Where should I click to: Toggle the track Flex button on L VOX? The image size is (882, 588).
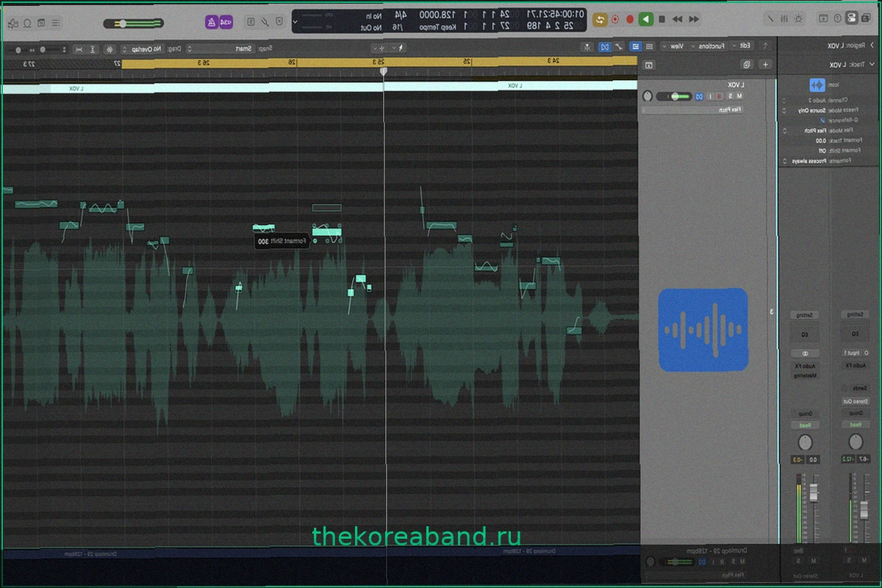(699, 96)
